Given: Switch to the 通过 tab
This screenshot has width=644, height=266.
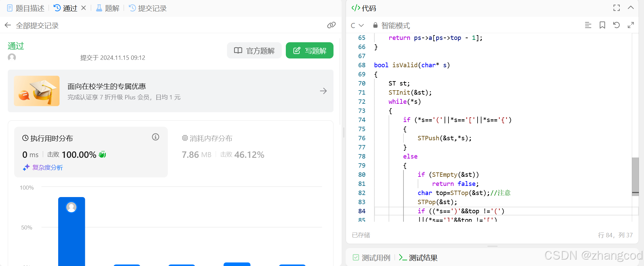Looking at the screenshot, I should point(66,8).
